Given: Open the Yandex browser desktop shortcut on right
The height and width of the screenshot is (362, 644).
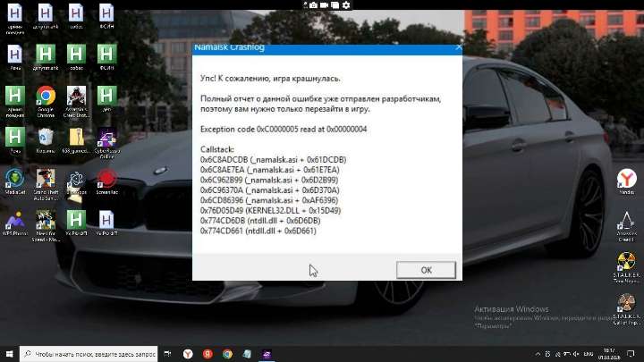Looking at the screenshot, I should pos(626,180).
